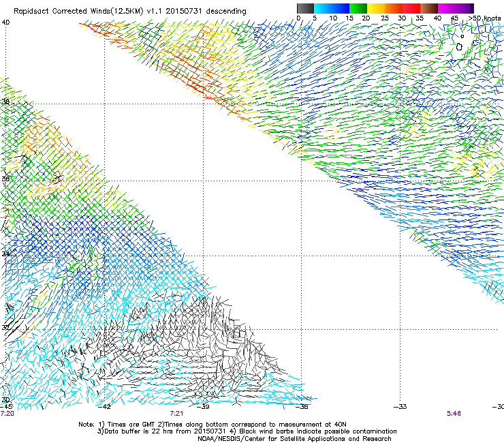
Task: Click the green 15-20 knots legend swatch
Action: coord(358,8)
